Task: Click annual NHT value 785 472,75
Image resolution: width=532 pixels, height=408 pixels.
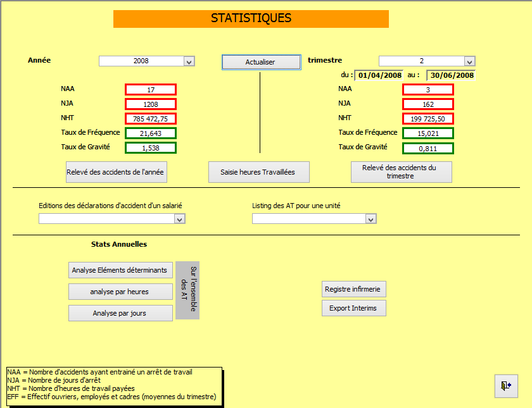Action: (x=151, y=119)
